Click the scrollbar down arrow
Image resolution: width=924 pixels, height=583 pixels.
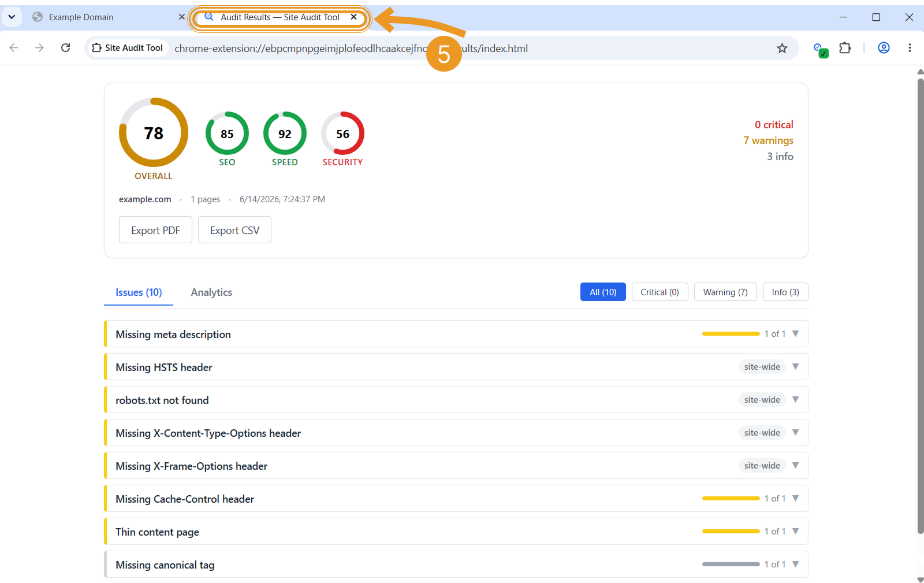pyautogui.click(x=920, y=579)
